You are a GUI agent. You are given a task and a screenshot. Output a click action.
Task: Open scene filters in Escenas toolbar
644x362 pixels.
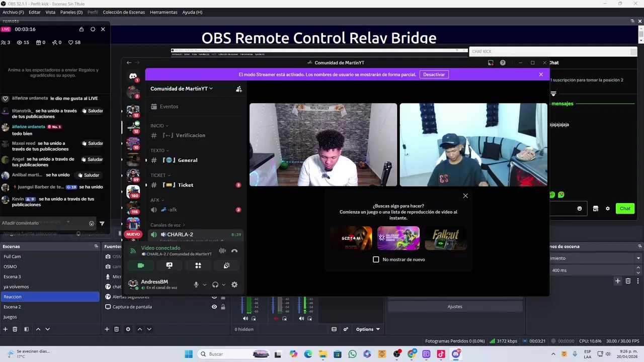click(26, 329)
